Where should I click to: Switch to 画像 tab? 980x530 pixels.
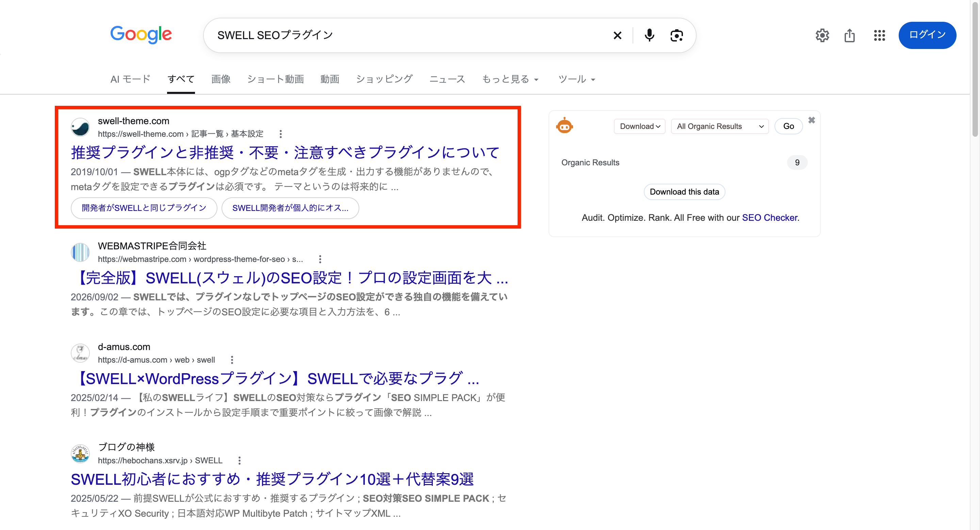[x=220, y=79]
